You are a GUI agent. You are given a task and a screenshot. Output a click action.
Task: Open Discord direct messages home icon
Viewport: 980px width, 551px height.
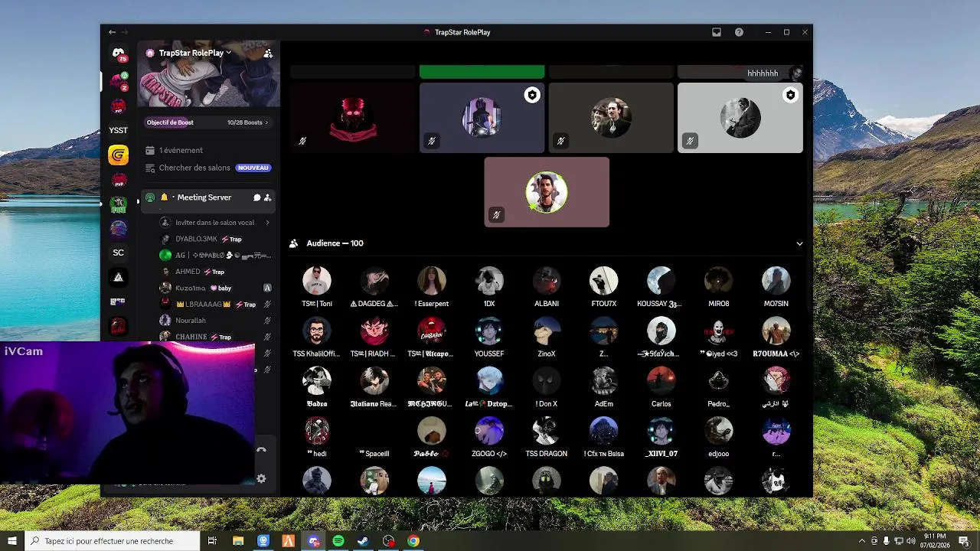point(118,54)
